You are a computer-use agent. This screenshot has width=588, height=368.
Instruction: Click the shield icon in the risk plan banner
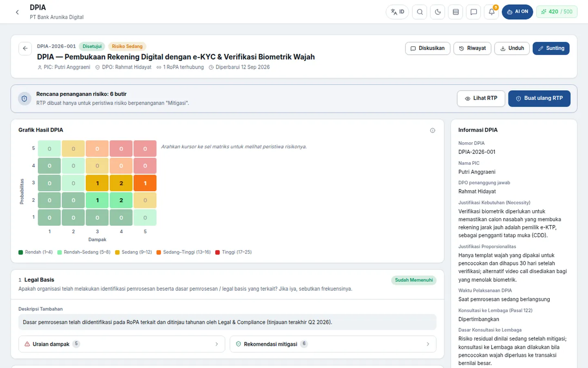[24, 99]
